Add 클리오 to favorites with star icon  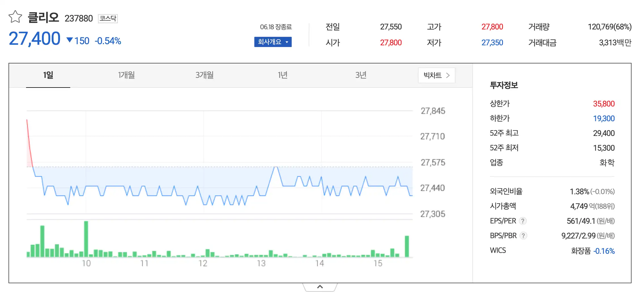15,17
